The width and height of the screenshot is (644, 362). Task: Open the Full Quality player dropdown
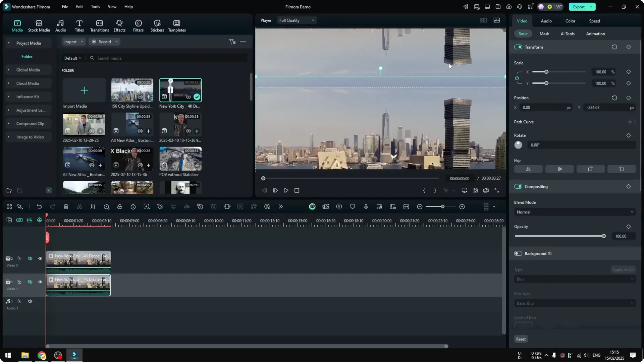click(x=297, y=20)
